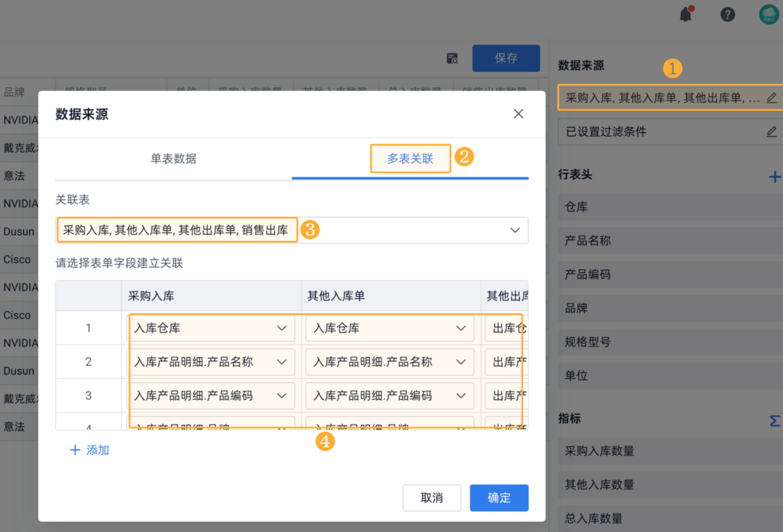Open row 2 采购入库 产品名称 dropdown
783x532 pixels.
tap(211, 362)
